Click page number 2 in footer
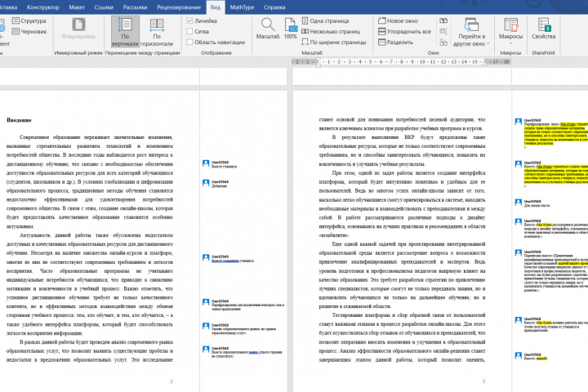 pos(171,381)
